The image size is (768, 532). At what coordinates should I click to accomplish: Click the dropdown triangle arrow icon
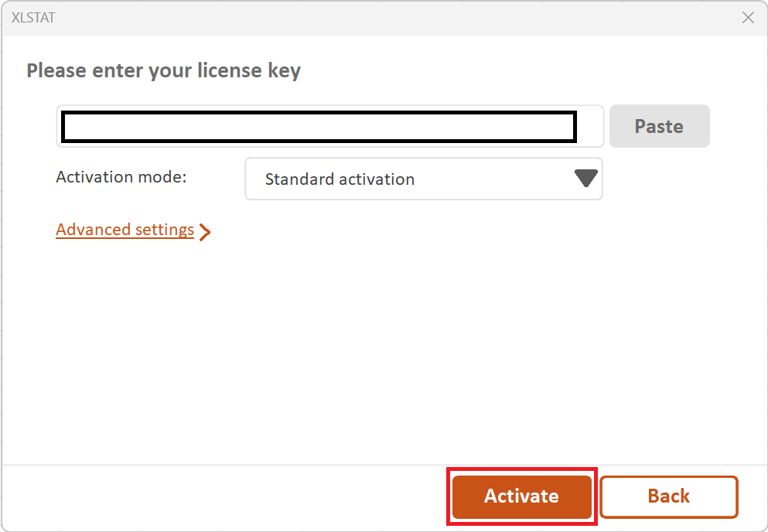(x=586, y=179)
